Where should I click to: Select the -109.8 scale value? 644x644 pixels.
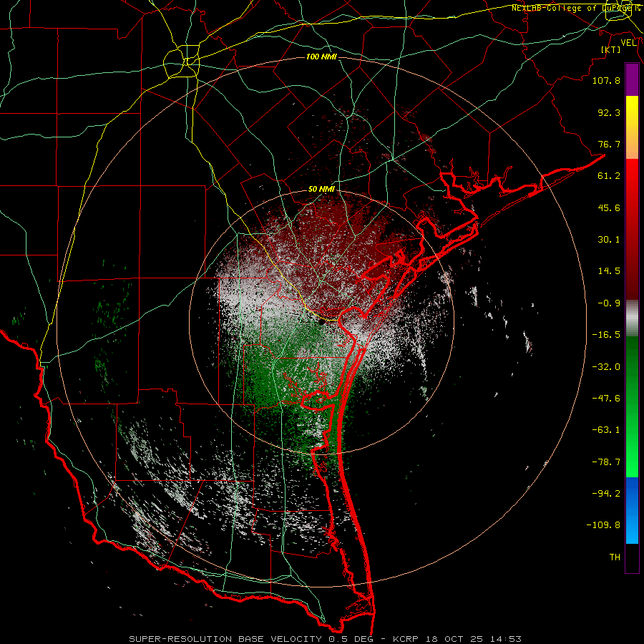point(603,525)
